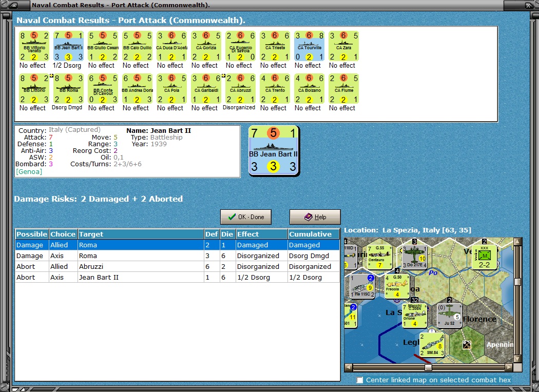This screenshot has height=392, width=539.
Task: Click the CA Zara ship counter
Action: tap(343, 46)
